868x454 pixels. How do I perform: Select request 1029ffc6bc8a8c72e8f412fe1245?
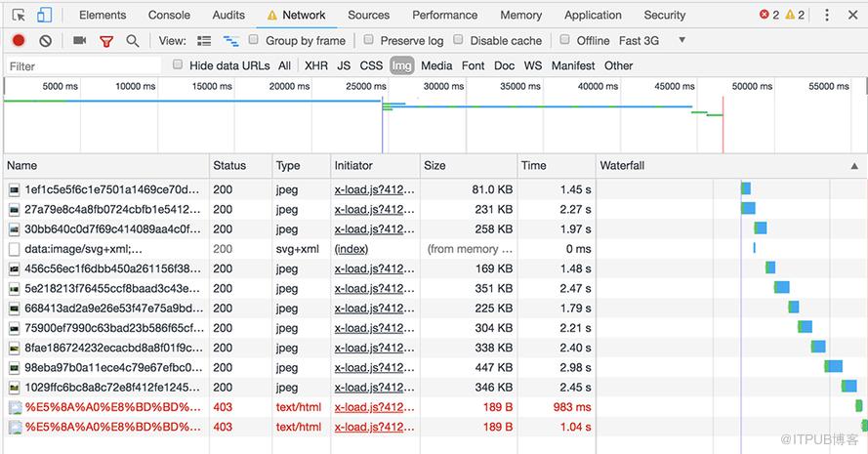[112, 388]
